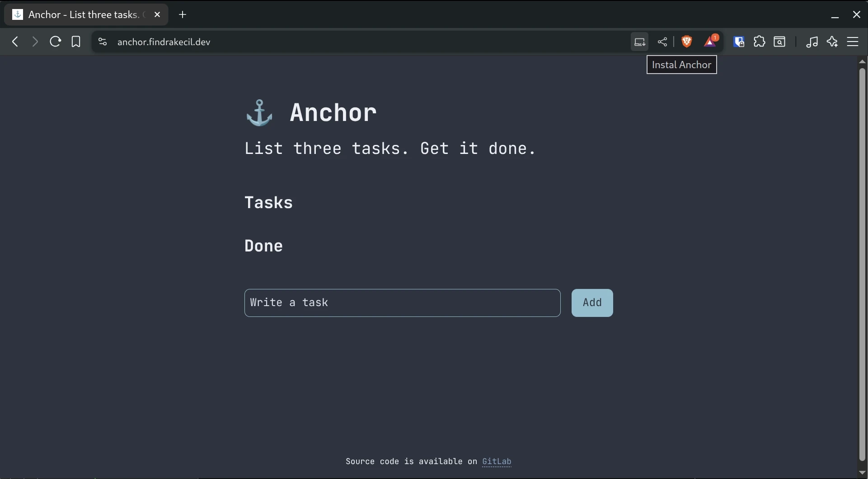
Task: Open the browser hamburger menu
Action: tap(854, 42)
